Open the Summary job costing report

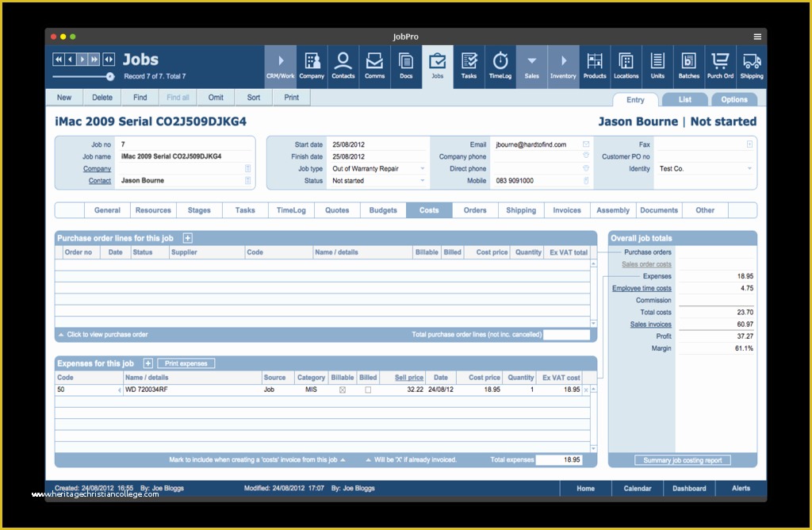tap(683, 460)
